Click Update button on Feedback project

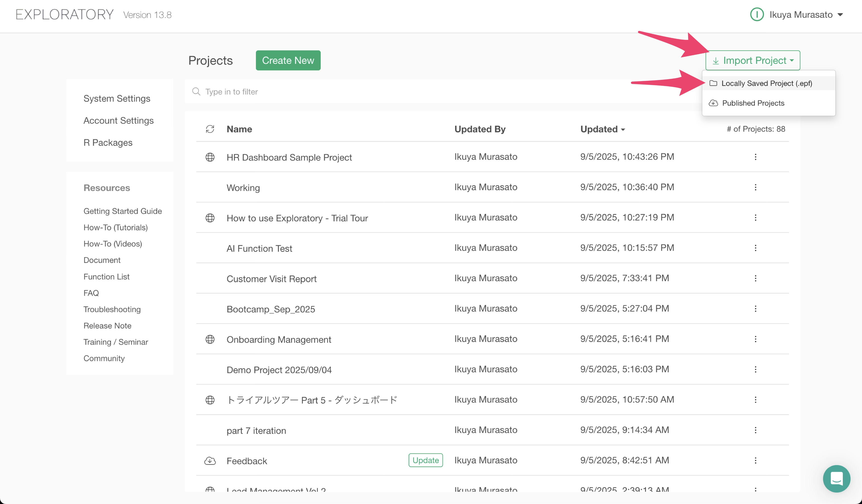(426, 460)
